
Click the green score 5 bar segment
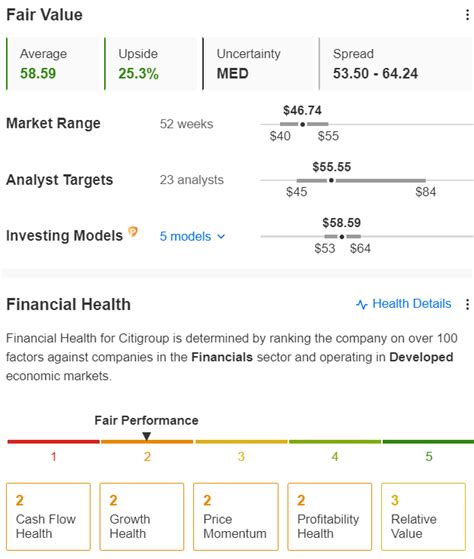tap(428, 442)
